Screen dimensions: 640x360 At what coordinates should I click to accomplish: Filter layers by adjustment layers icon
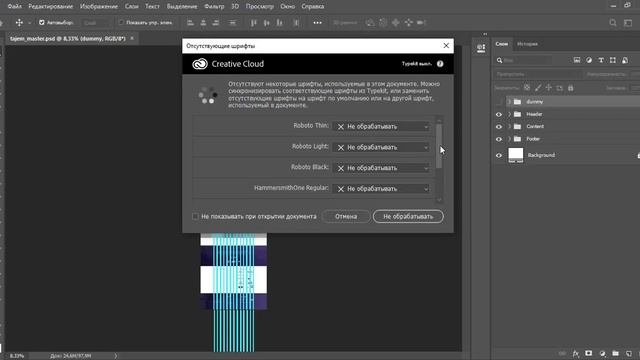click(x=589, y=60)
